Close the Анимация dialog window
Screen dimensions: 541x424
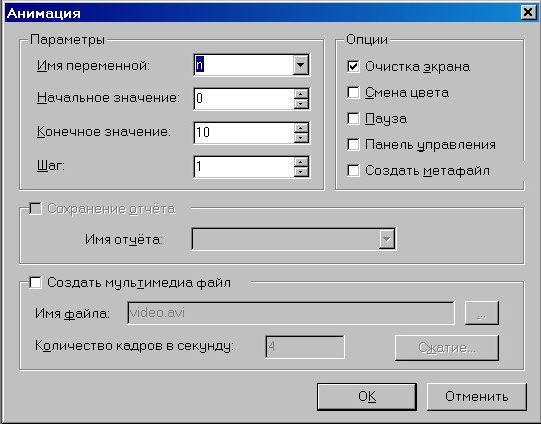(x=528, y=12)
